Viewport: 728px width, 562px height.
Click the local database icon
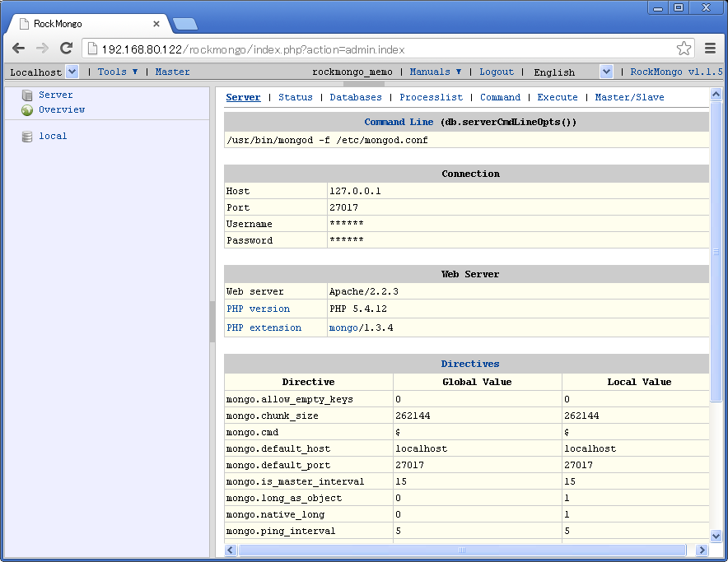coord(27,137)
